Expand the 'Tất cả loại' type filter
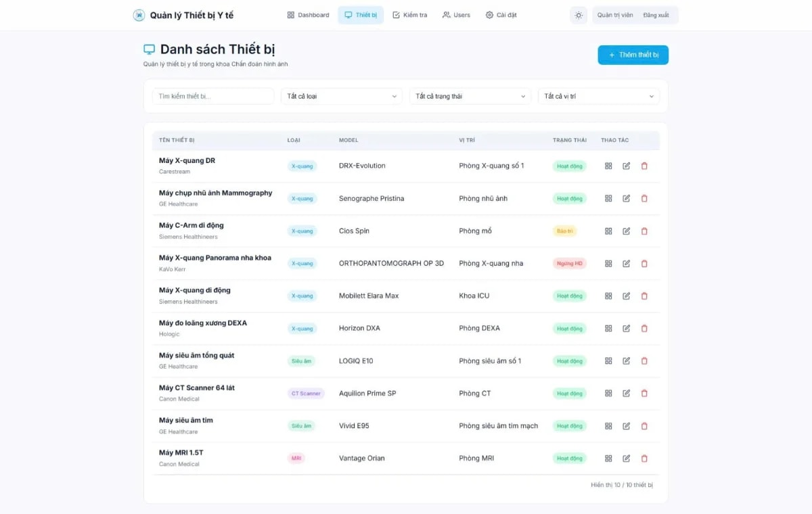This screenshot has height=514, width=812. (x=341, y=96)
